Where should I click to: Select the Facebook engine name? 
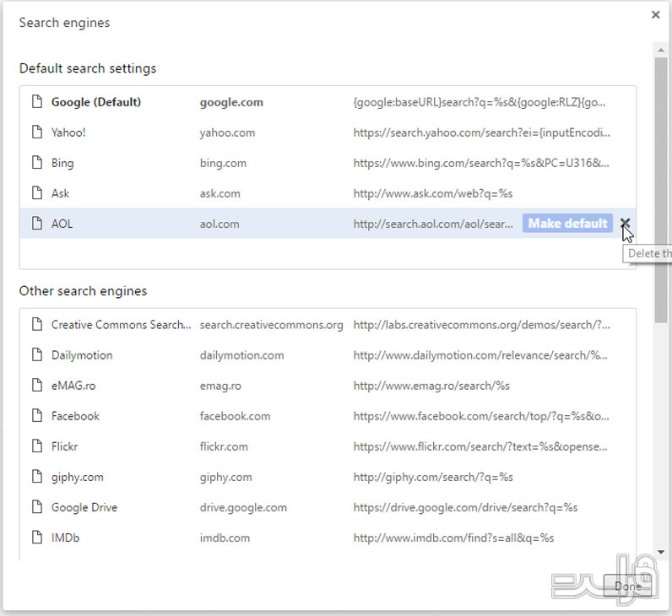pos(75,416)
